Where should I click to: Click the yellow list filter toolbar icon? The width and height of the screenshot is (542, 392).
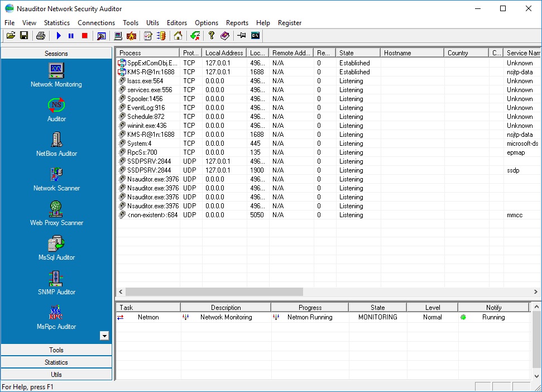pyautogui.click(x=161, y=36)
